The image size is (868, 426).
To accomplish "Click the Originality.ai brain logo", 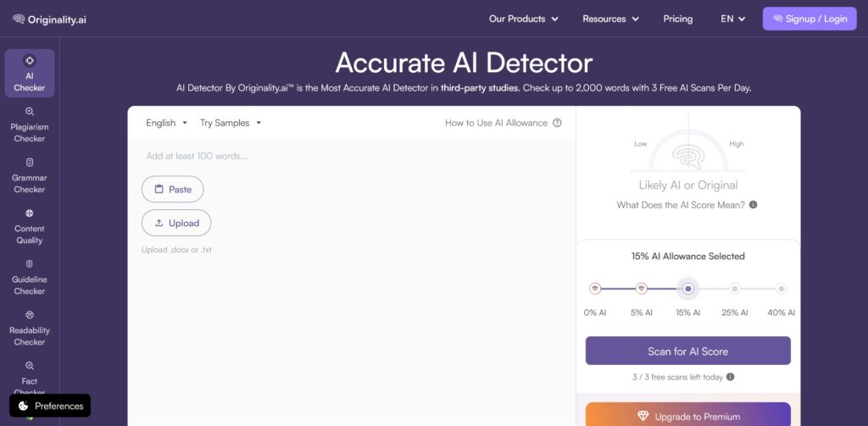I will pos(19,19).
